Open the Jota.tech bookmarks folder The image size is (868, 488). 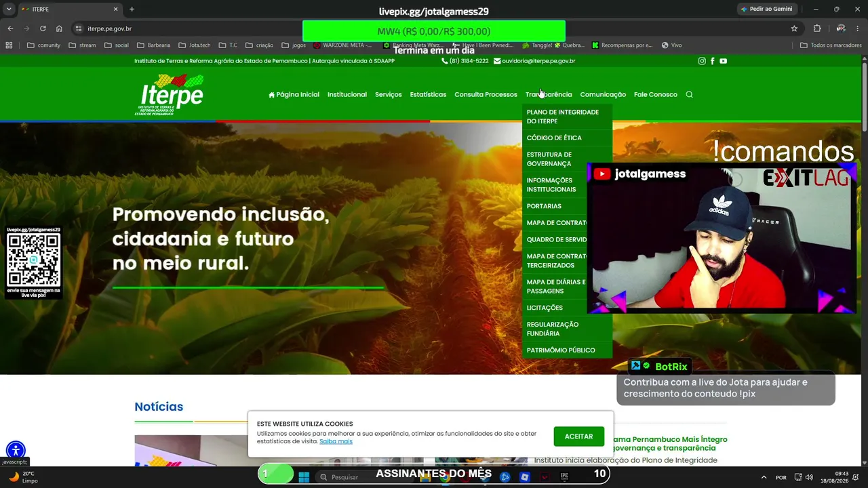click(195, 45)
